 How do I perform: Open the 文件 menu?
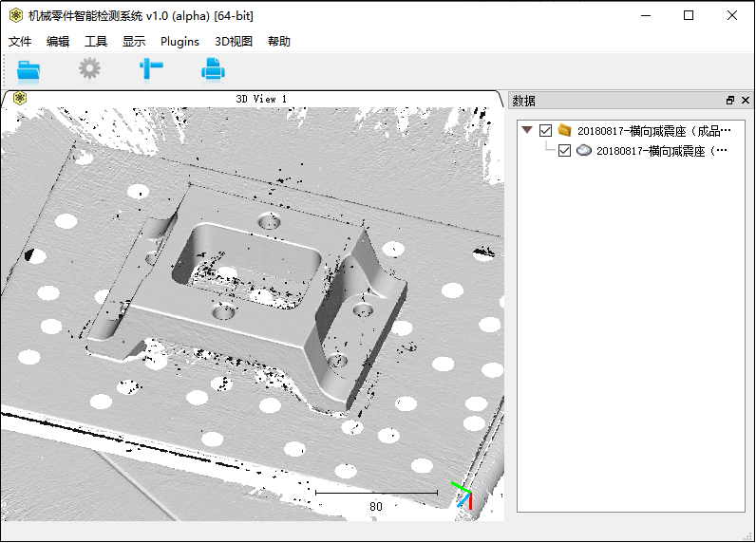[x=20, y=42]
